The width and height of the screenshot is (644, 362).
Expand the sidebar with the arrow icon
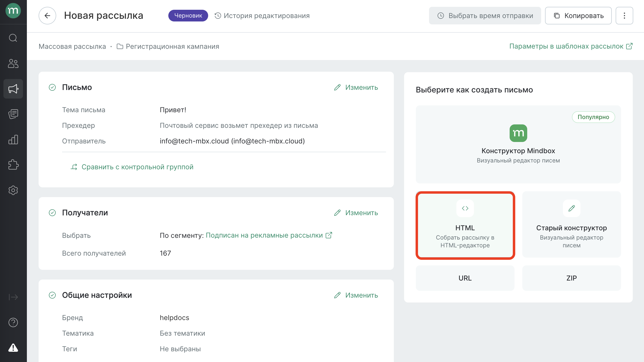[x=13, y=297]
